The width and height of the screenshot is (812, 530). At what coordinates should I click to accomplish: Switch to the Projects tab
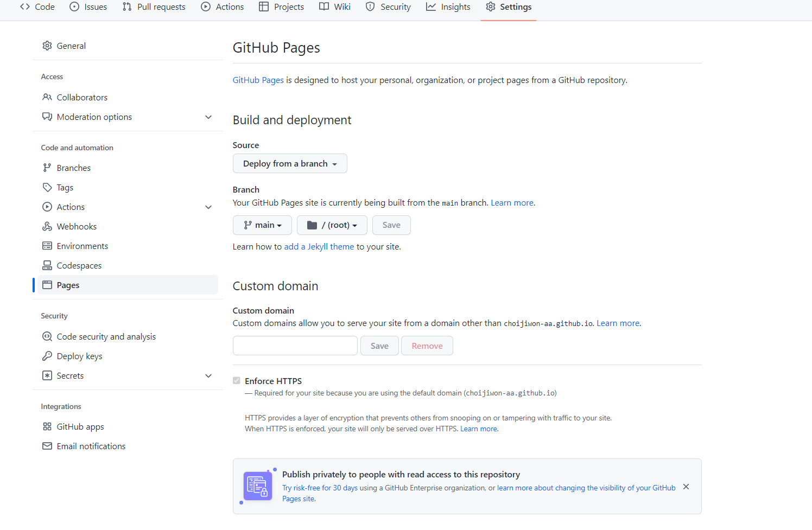click(282, 7)
